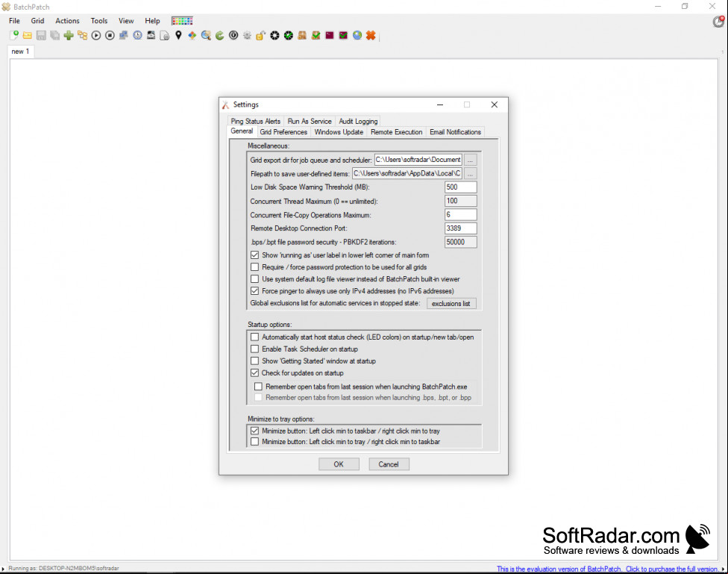Viewport: 728px width, 574px height.
Task: Click the orange directory tree toolbar icon
Action: 83,35
